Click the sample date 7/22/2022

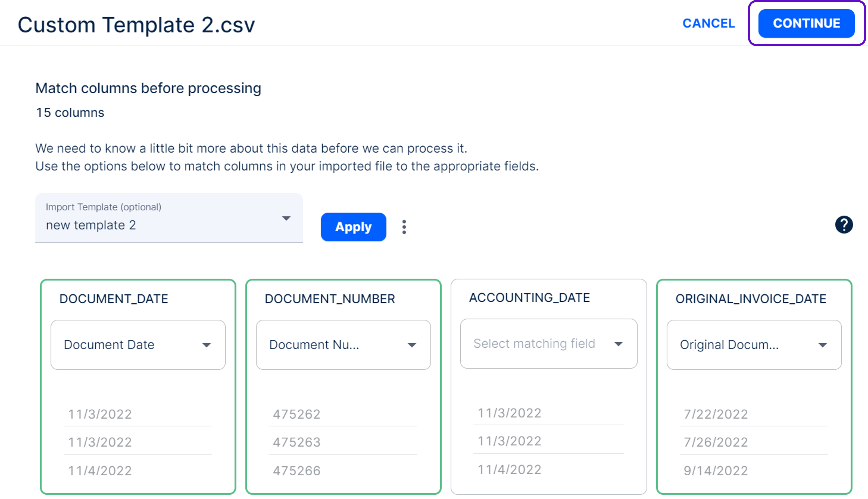[x=715, y=414]
